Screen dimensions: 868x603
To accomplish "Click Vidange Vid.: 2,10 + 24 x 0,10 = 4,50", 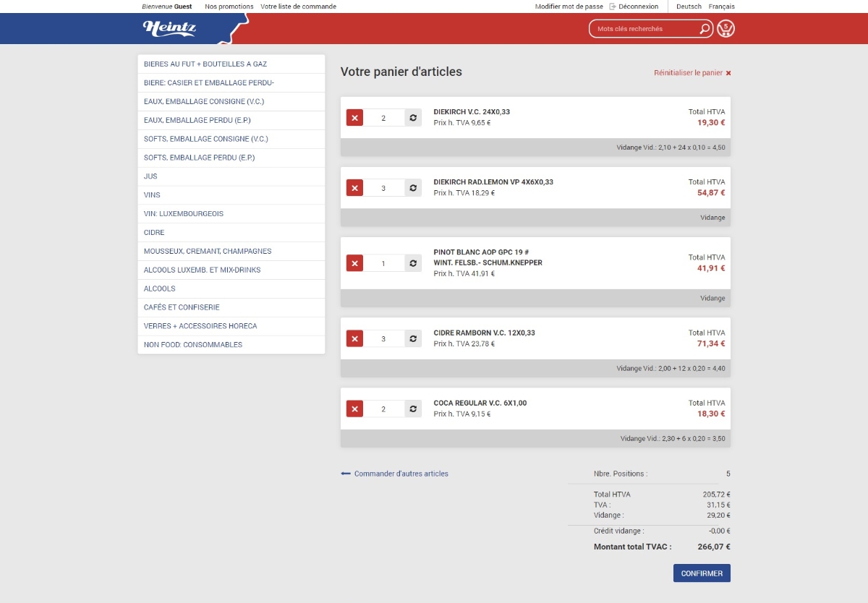I will coord(671,147).
